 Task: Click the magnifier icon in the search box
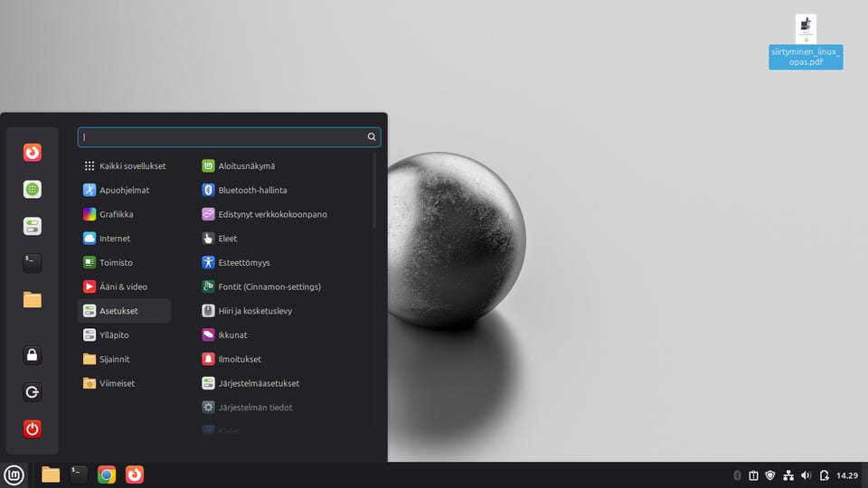click(372, 136)
